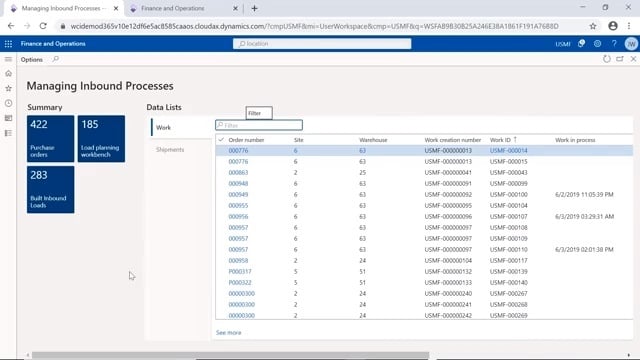640x360 pixels.
Task: Go to Home in the left sidebar
Action: coord(8,73)
